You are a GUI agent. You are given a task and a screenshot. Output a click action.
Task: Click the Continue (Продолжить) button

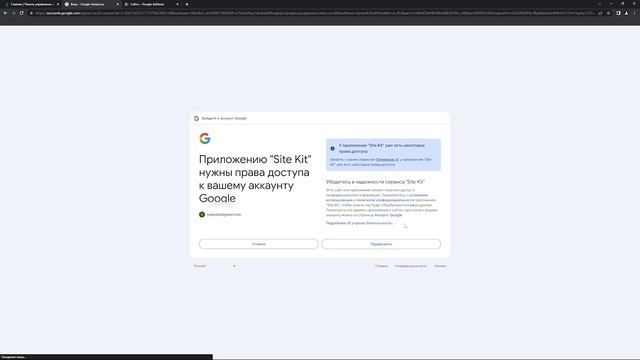pos(381,244)
